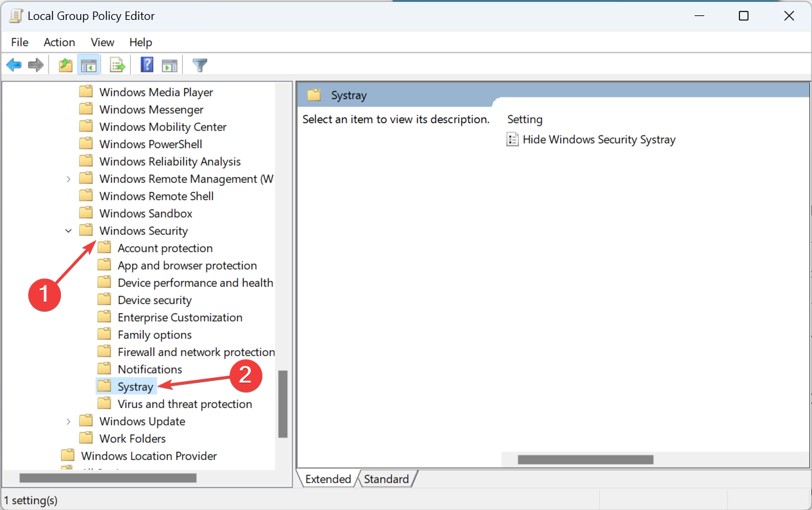Click the policy icon for Hide Windows Security Systray
The height and width of the screenshot is (510, 812).
[512, 139]
